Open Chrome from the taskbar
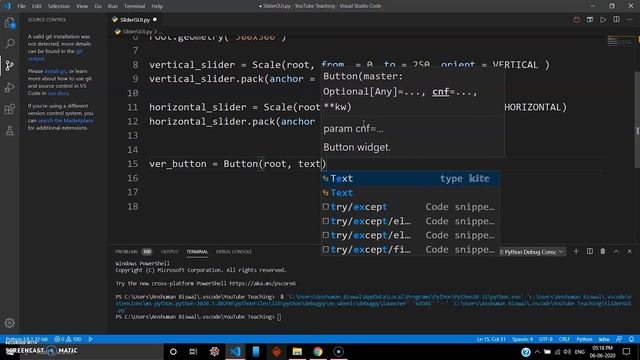640x360 pixels. [318, 351]
